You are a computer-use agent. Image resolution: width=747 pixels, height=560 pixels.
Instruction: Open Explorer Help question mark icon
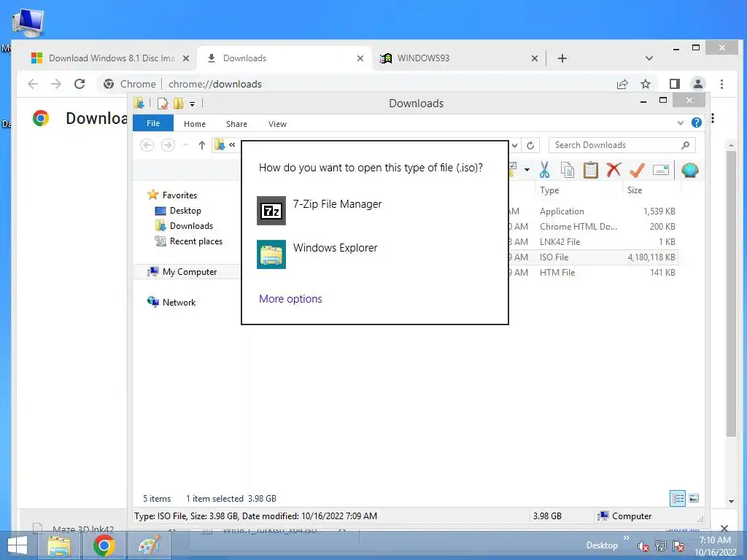(697, 122)
